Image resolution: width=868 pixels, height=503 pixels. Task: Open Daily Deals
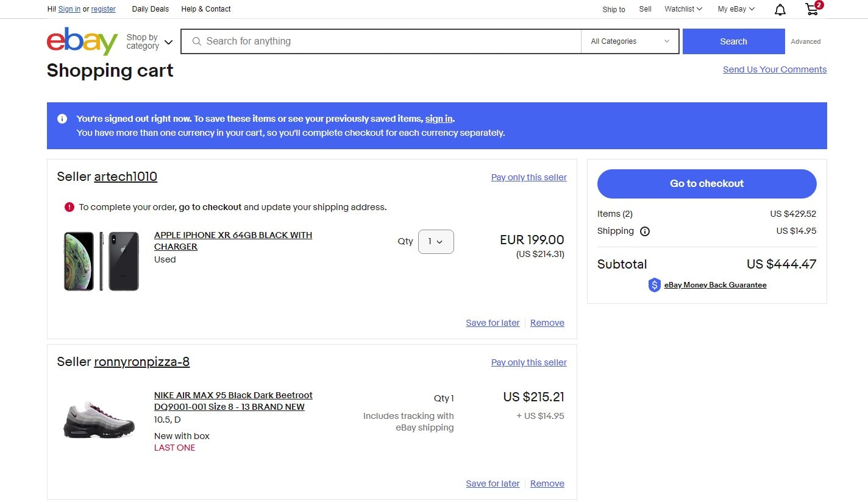(x=150, y=9)
